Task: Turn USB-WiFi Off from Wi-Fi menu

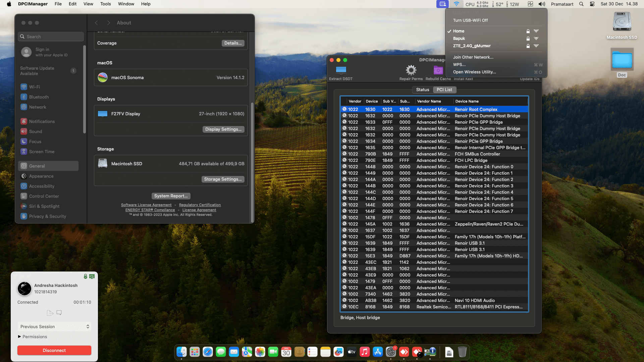Action: (x=470, y=20)
